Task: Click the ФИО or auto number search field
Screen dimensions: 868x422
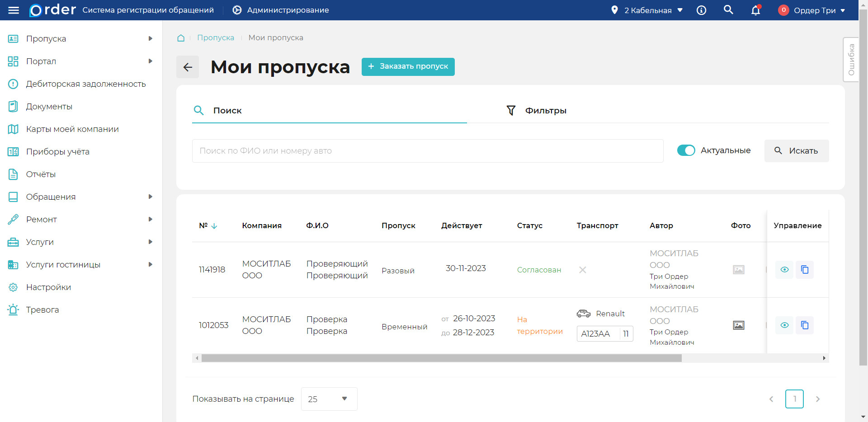Action: point(427,150)
